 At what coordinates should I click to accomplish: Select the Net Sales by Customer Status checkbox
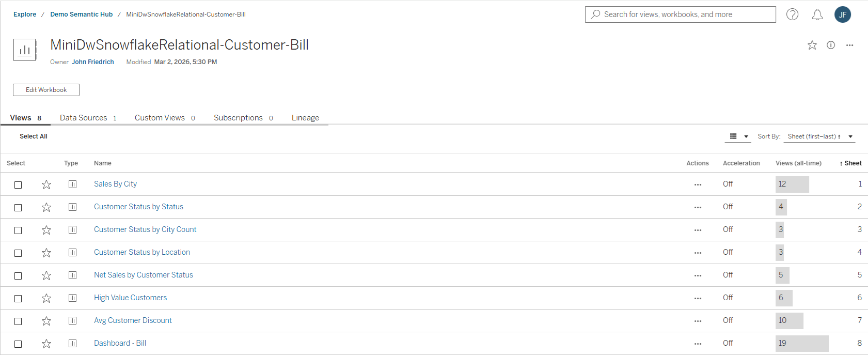coord(18,276)
